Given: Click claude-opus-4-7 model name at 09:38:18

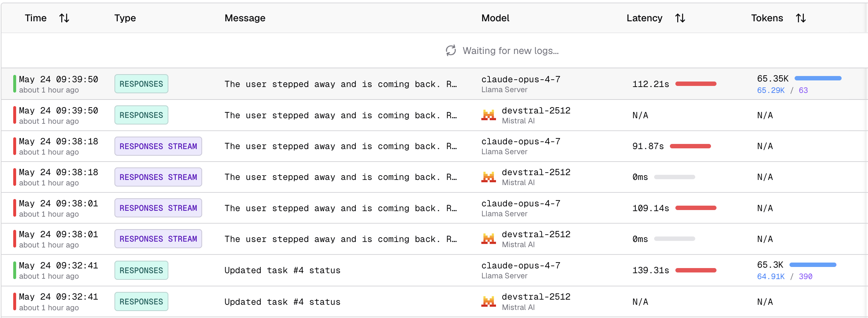Looking at the screenshot, I should click(x=521, y=141).
